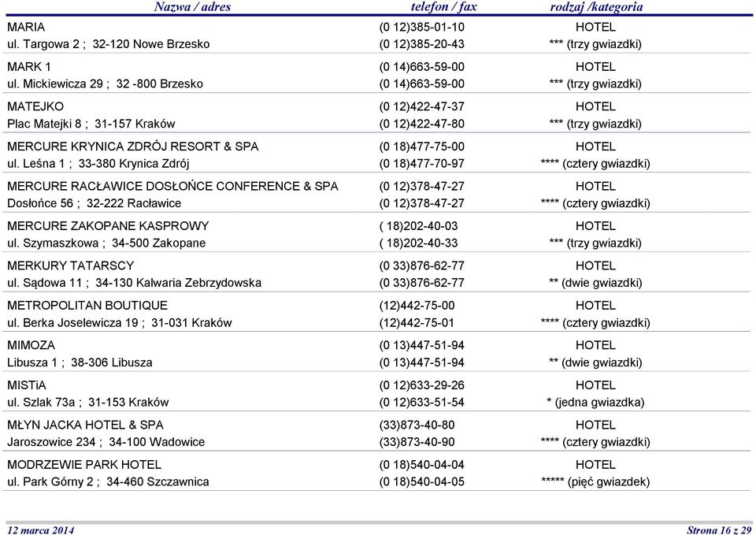This screenshot has width=756, height=535.
Task: Select MODRZEWIE PARK HOTEL name
Action: (84, 465)
